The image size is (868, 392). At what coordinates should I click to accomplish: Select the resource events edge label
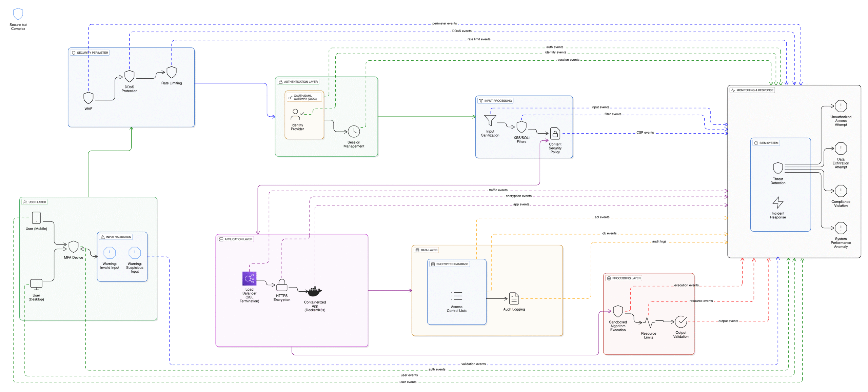(x=701, y=301)
